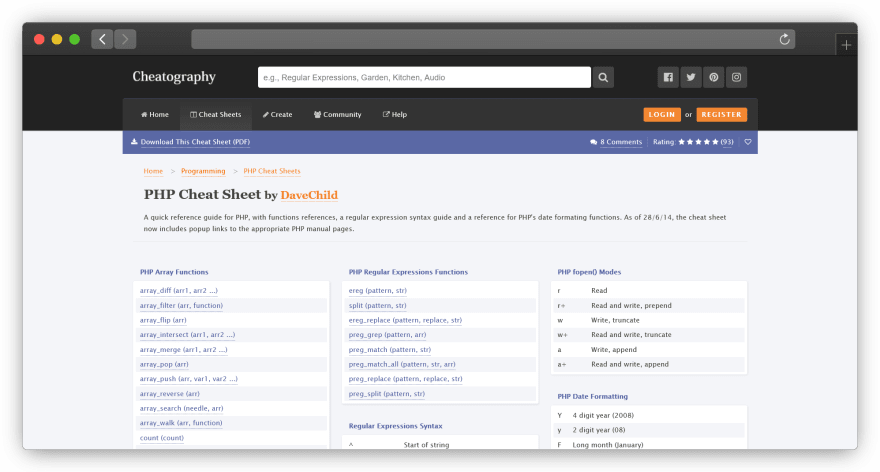Click PHP Regular Expressions Functions heading
880x472 pixels.
click(408, 272)
